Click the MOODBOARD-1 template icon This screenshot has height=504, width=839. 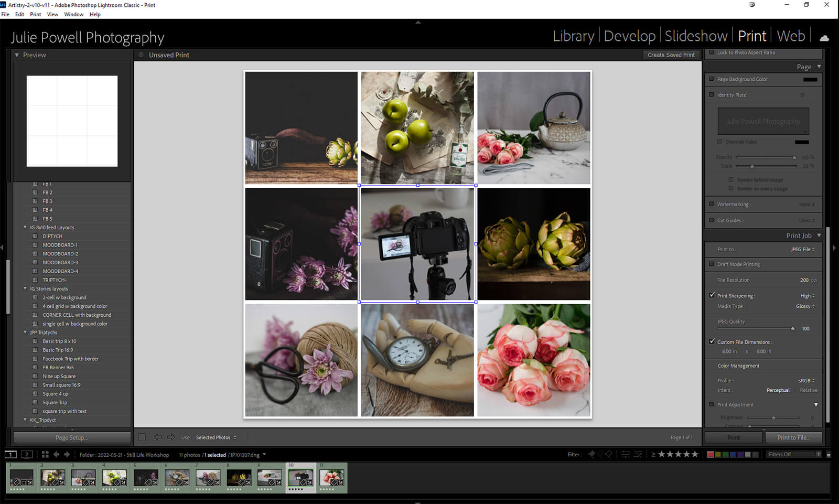click(x=35, y=245)
